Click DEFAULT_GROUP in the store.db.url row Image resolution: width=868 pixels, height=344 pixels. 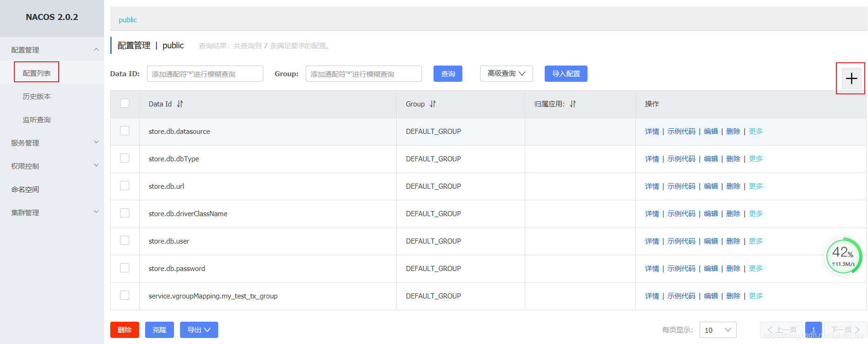(433, 186)
